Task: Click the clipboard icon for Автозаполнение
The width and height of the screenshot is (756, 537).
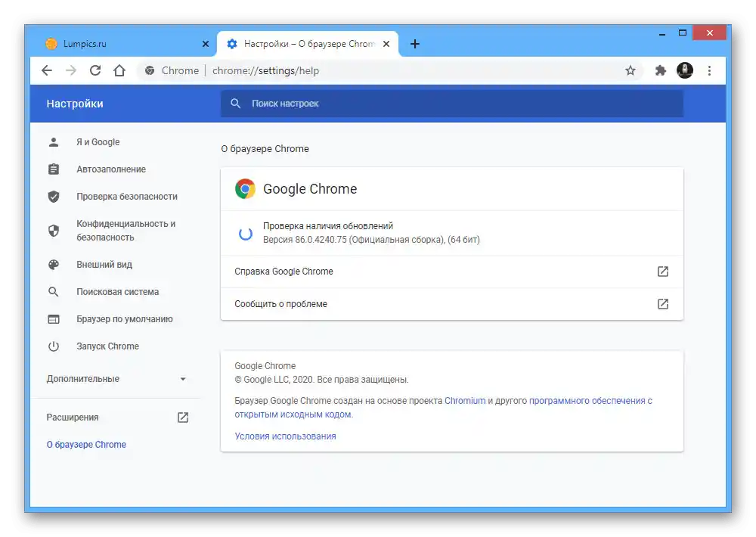Action: coord(54,169)
